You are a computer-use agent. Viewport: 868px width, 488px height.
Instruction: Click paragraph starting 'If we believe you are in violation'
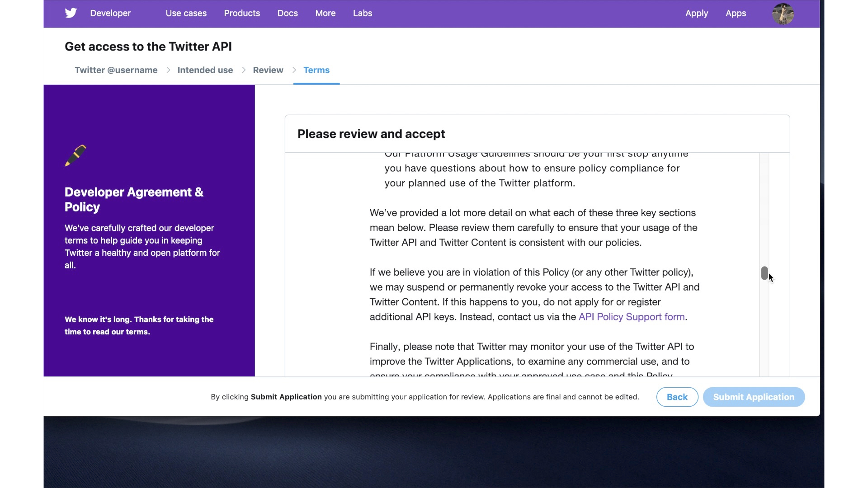pos(534,295)
